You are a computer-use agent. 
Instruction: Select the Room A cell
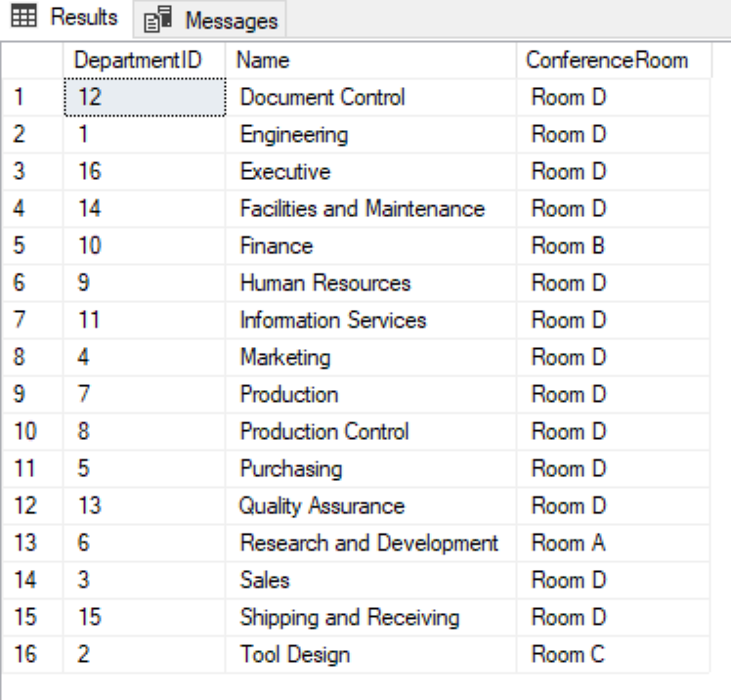tap(613, 543)
